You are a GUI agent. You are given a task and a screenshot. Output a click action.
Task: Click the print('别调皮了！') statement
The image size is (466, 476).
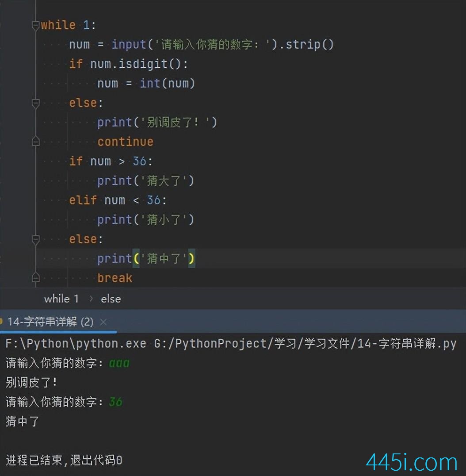(157, 123)
